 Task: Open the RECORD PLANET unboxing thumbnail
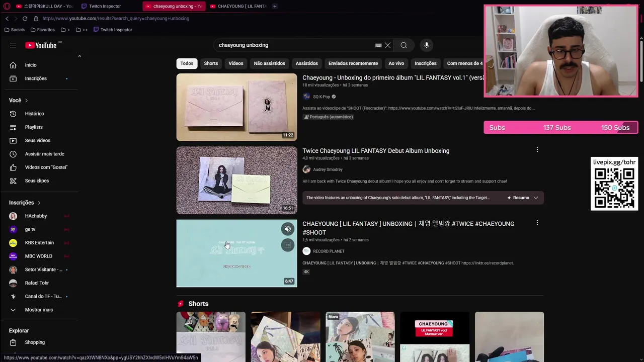tap(236, 253)
